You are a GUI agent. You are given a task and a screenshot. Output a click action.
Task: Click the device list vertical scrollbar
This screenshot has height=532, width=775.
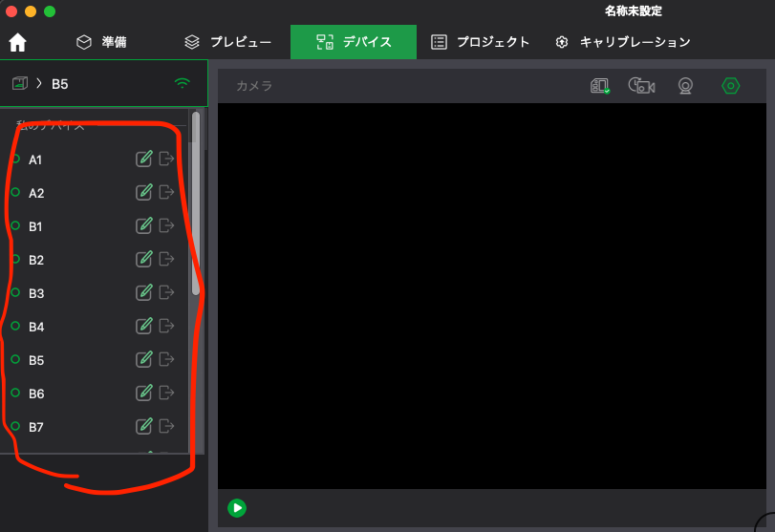(196, 205)
